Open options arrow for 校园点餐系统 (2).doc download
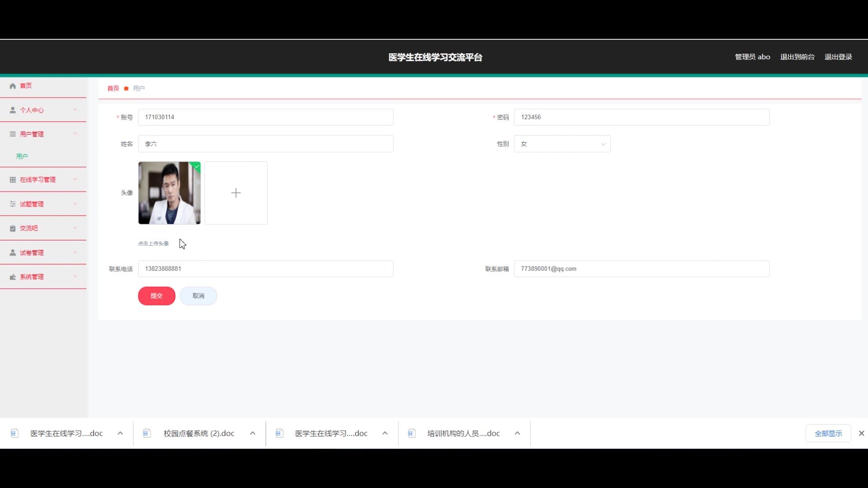This screenshot has height=488, width=868. 253,433
